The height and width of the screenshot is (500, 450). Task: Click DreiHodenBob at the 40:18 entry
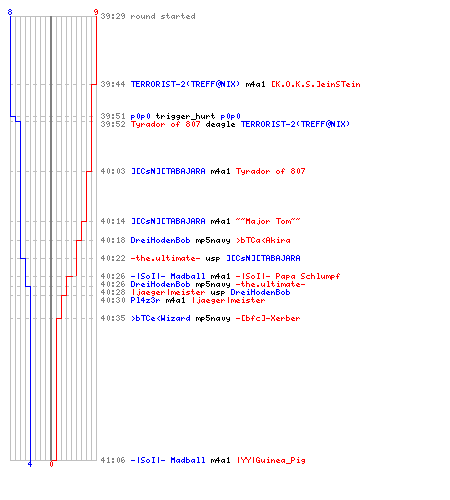(160, 240)
